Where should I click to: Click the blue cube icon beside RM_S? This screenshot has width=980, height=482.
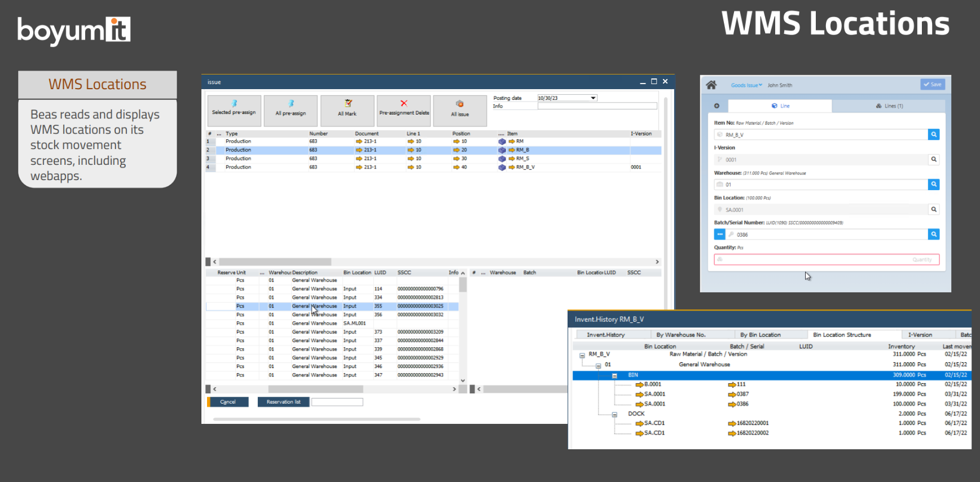click(x=502, y=159)
